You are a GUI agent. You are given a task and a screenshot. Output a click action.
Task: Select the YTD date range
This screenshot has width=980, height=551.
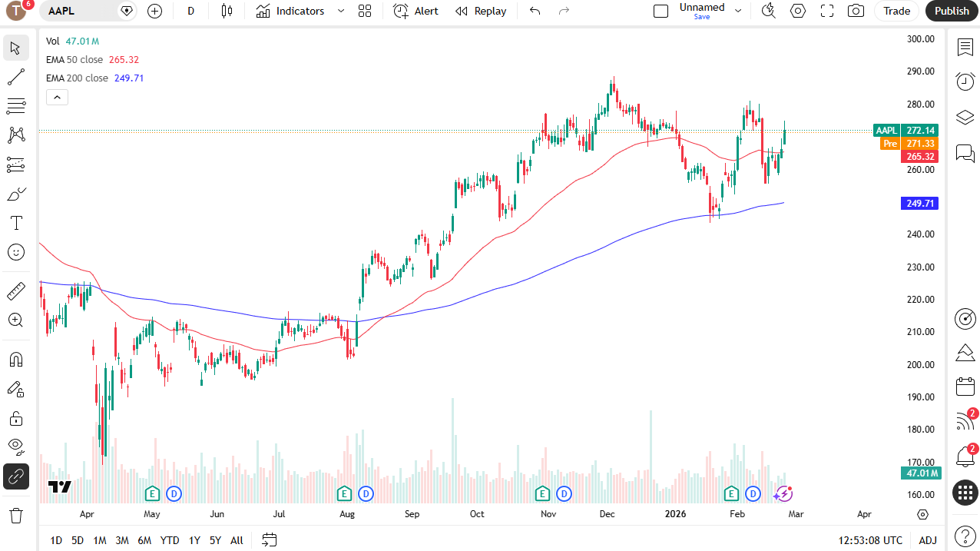[170, 540]
